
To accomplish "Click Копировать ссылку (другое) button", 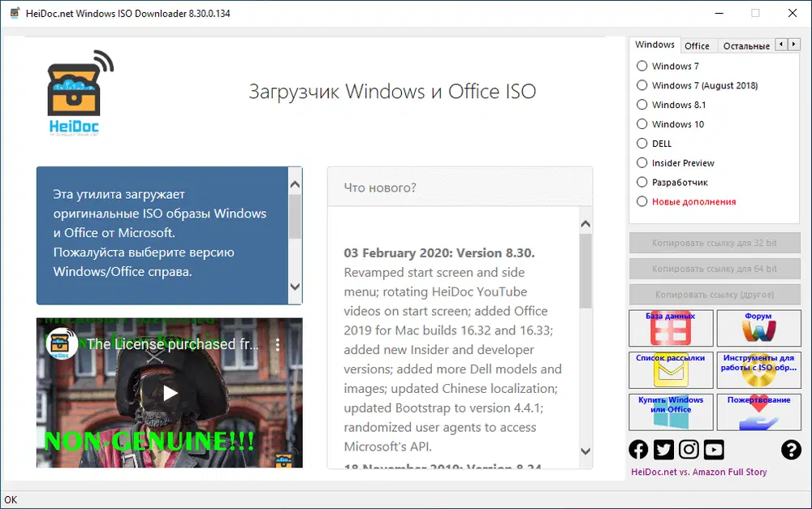I will 715,295.
